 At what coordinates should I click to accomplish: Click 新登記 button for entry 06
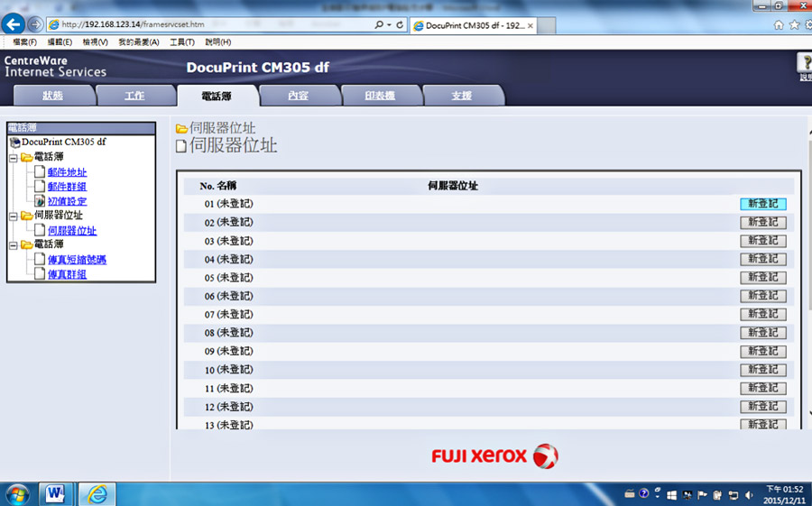pyautogui.click(x=762, y=296)
